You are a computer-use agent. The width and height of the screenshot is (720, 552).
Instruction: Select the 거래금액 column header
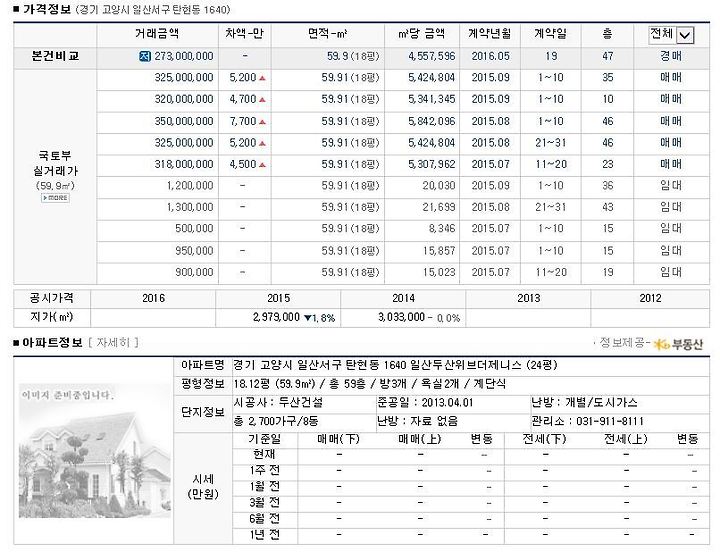click(x=157, y=34)
